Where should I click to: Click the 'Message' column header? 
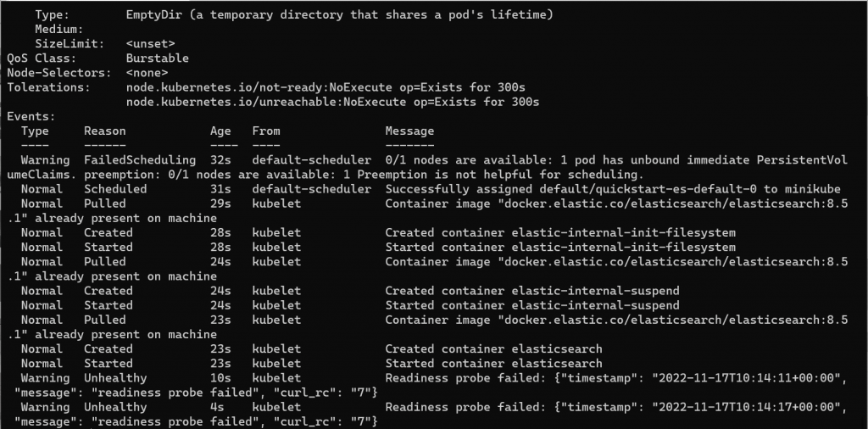click(x=409, y=131)
